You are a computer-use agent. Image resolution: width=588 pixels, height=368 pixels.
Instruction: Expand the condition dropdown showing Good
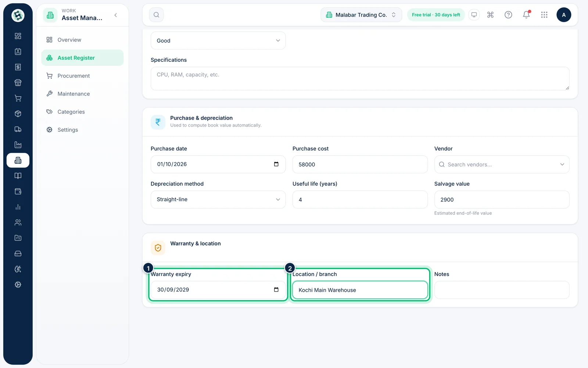coord(218,40)
